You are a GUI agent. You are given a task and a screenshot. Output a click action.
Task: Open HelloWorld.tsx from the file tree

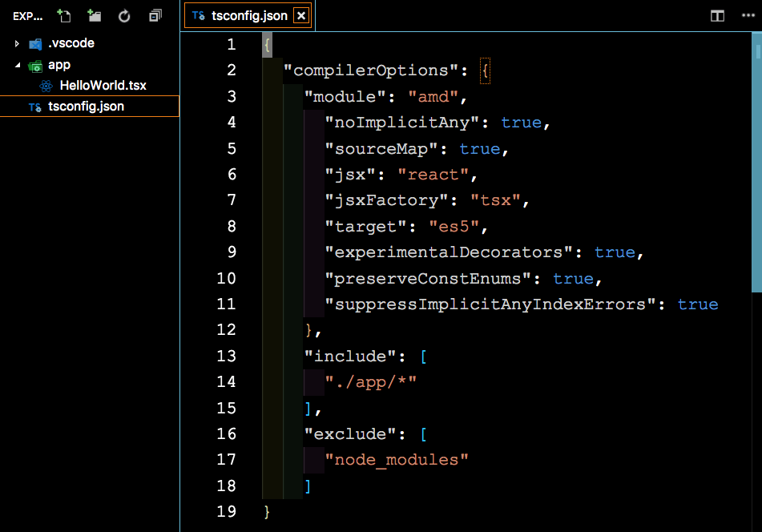(x=103, y=86)
